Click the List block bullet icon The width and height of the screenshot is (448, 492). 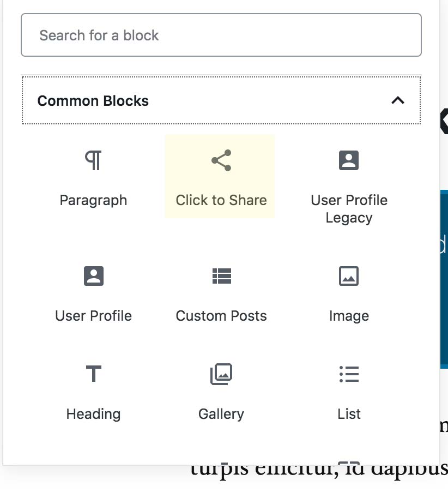[349, 374]
